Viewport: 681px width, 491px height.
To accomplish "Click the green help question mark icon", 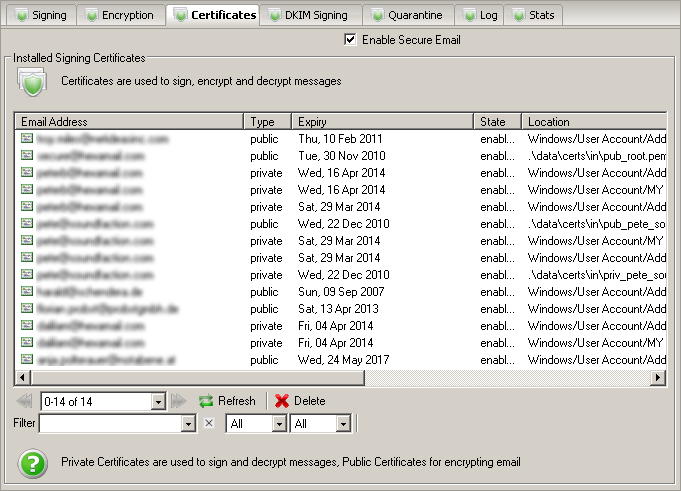I will 33,464.
